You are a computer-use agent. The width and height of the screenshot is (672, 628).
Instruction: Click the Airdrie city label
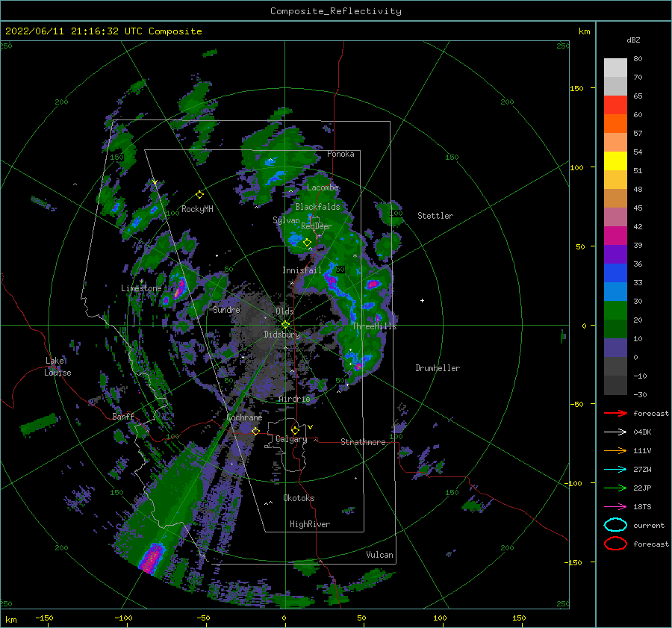[294, 399]
